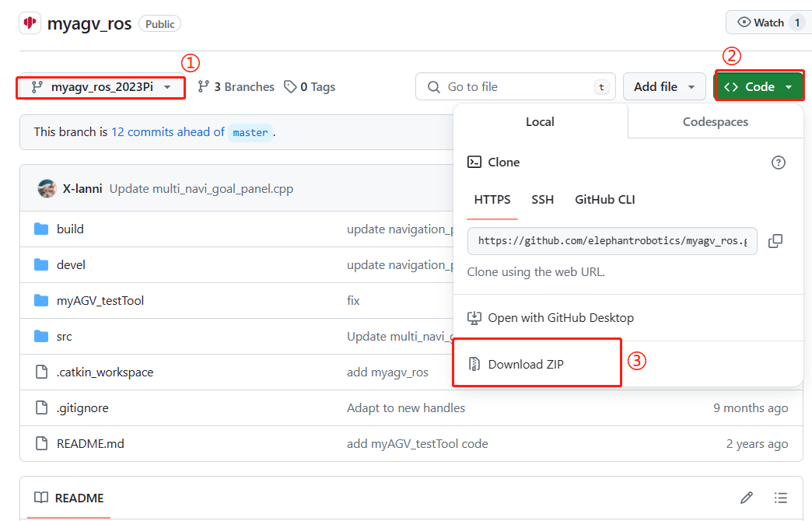
Task: Open the Clone help question mark icon
Action: 779,163
